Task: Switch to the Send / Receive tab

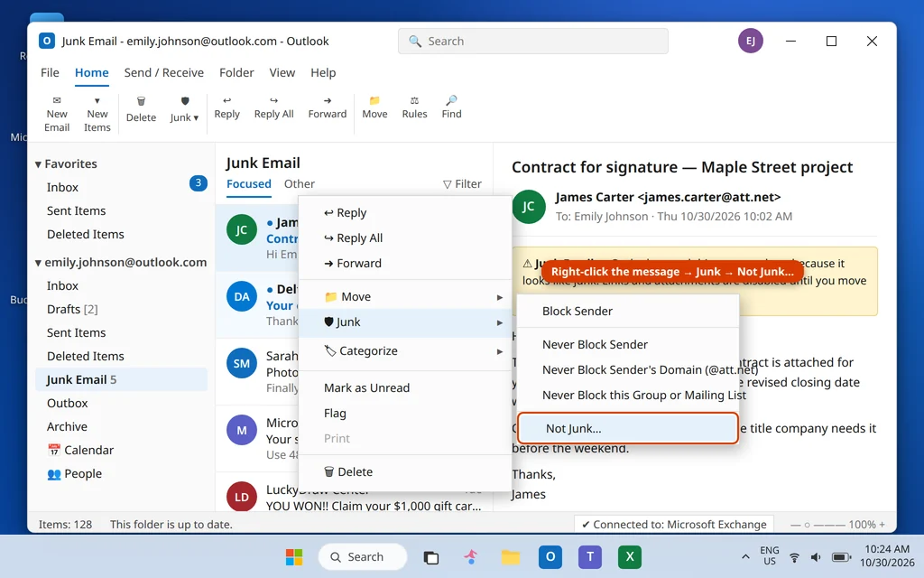Action: coord(164,72)
